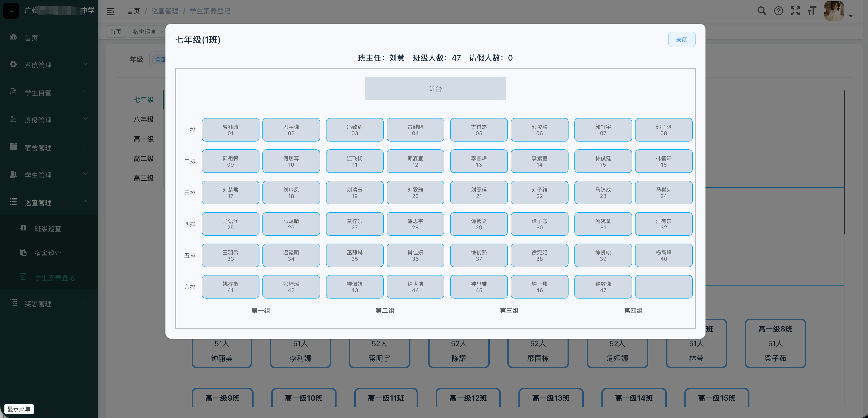The image size is (868, 418).
Task: Open the help question mark icon
Action: point(778,11)
